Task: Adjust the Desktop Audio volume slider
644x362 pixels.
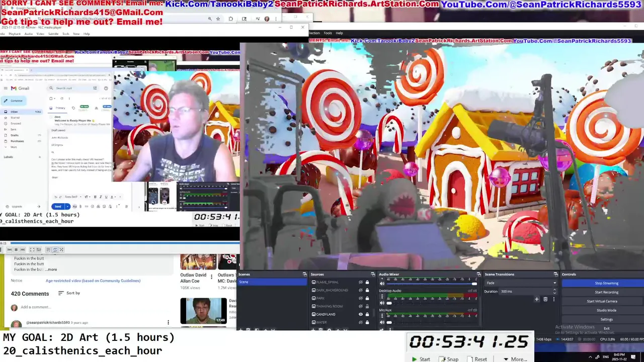Action: (x=432, y=303)
